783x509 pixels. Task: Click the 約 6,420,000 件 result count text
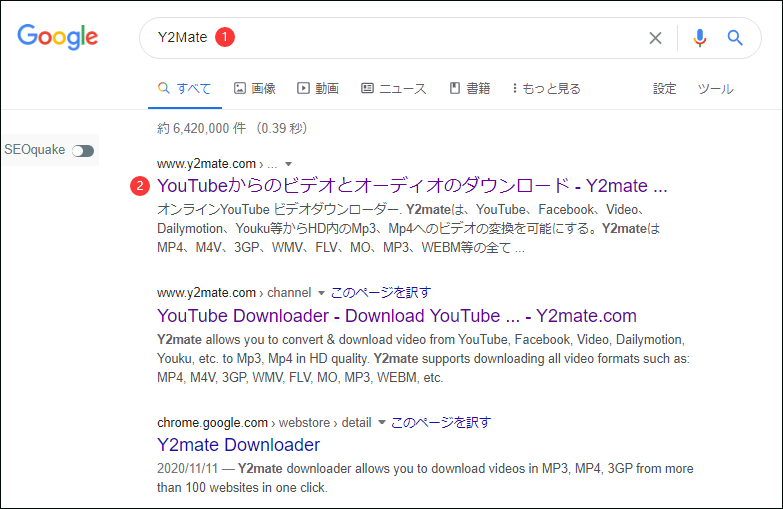coord(202,128)
